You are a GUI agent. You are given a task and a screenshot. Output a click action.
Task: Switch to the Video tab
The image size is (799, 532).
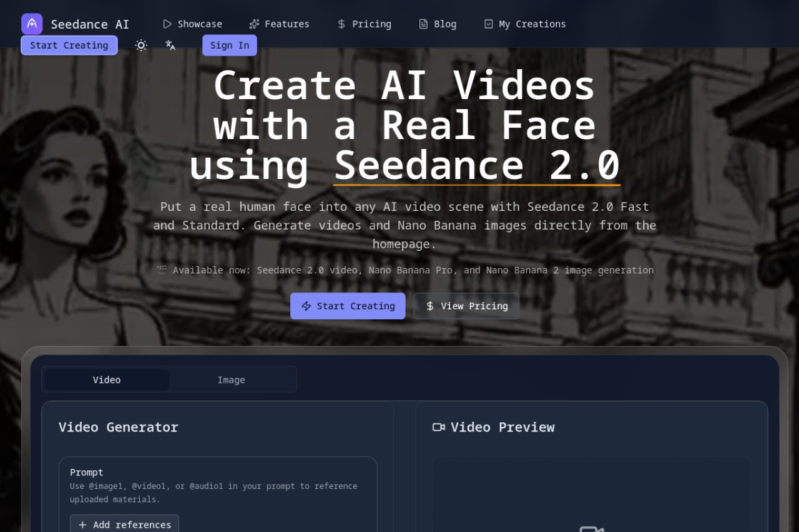(107, 379)
